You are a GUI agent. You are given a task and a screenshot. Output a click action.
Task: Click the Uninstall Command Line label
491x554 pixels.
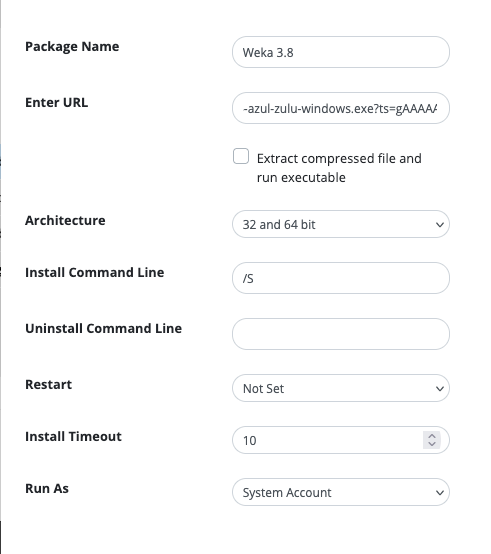[103, 328]
